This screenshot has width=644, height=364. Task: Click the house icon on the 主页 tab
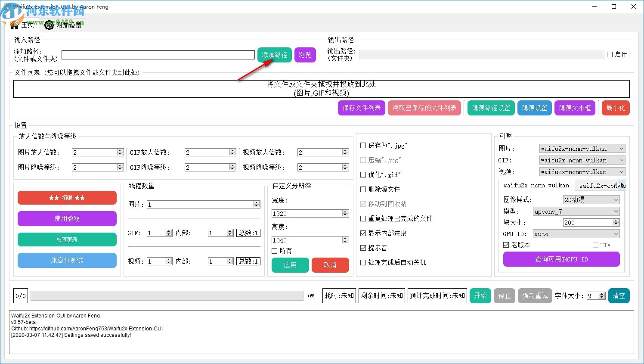[14, 25]
